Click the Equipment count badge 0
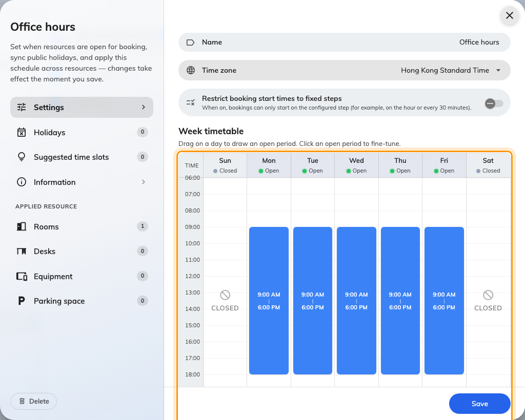Screen dimensions: 525x420 (143, 276)
